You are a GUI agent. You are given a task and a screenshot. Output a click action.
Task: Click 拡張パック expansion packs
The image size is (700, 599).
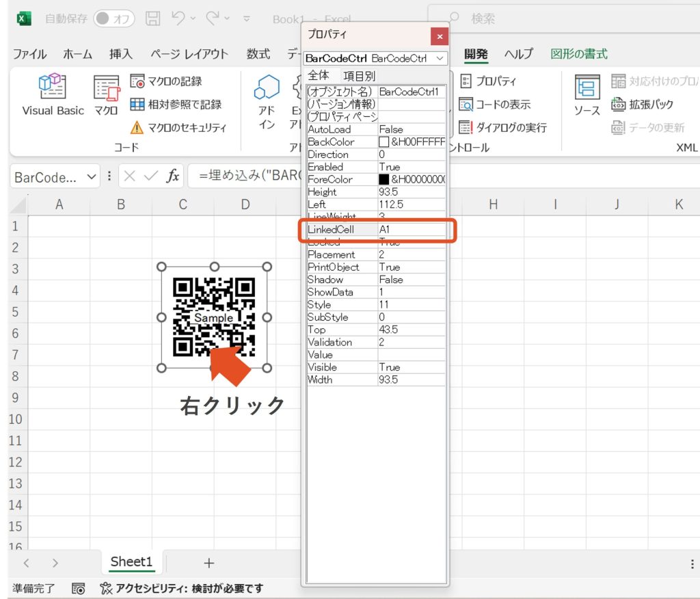[642, 105]
